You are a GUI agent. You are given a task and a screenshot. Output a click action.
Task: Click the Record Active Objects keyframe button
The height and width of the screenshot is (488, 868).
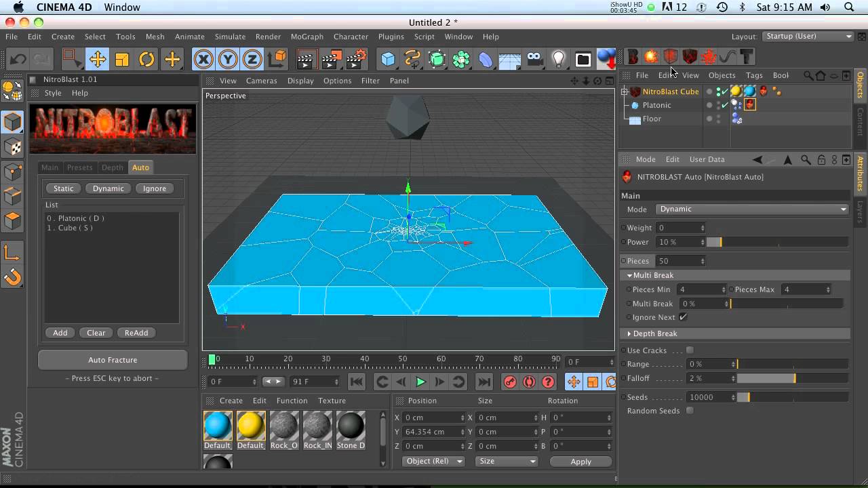pyautogui.click(x=510, y=382)
